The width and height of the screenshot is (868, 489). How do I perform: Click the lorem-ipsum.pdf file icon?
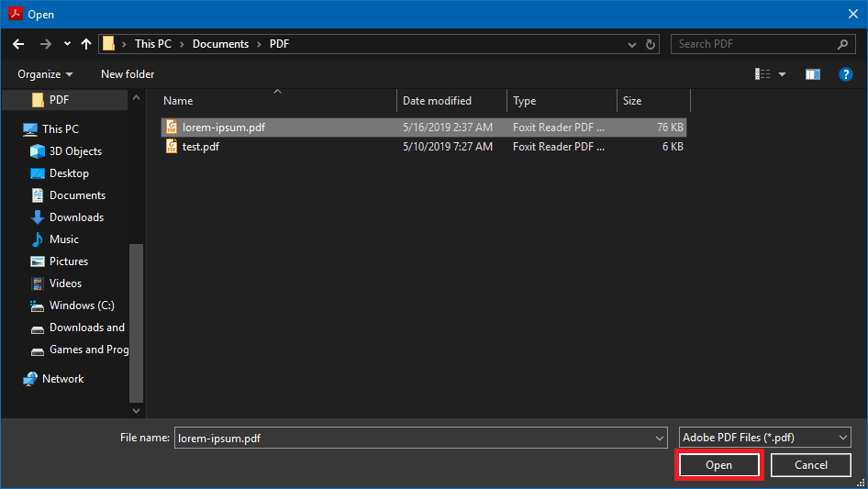[x=172, y=127]
